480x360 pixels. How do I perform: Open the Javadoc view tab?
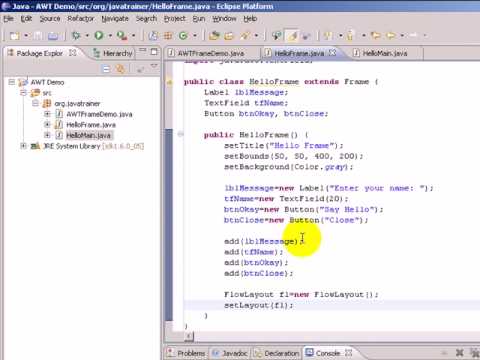tap(230, 353)
